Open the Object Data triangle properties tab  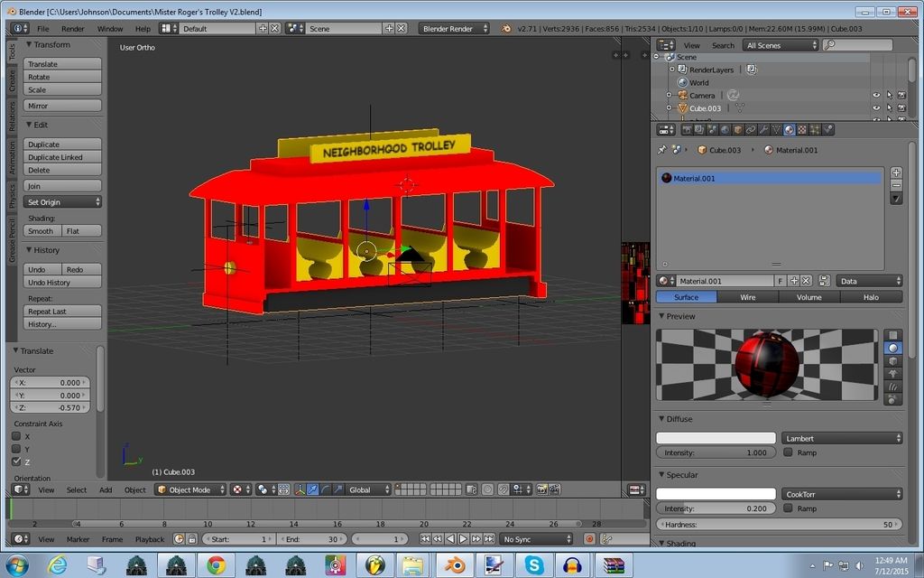[x=777, y=130]
